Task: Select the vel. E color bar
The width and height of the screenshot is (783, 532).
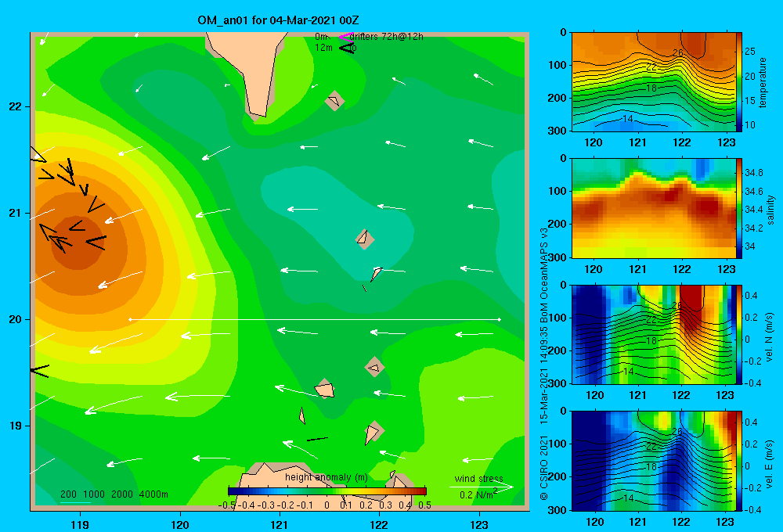Action: (x=739, y=461)
